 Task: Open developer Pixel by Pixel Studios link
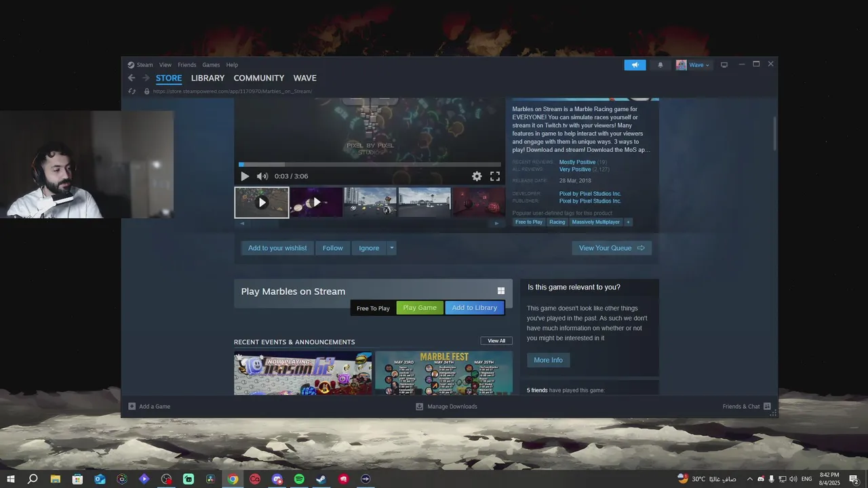pos(590,194)
